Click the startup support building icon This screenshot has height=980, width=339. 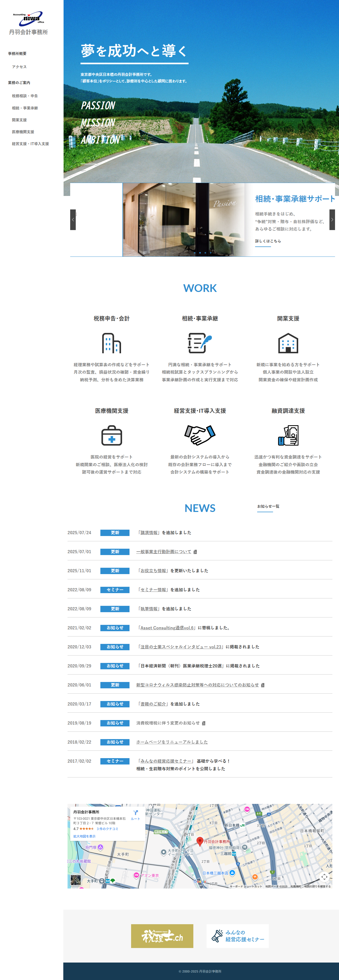(288, 343)
